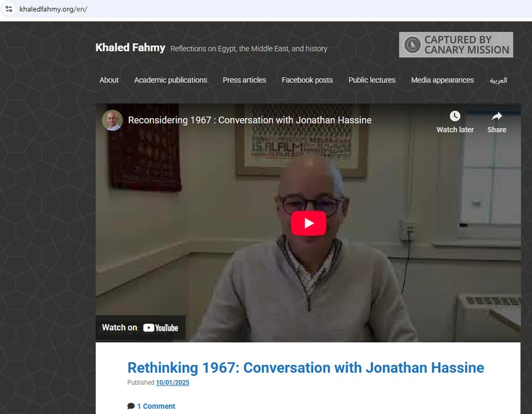Screen dimensions: 532x414
Task: Click the Share arrow icon
Action: tap(497, 116)
